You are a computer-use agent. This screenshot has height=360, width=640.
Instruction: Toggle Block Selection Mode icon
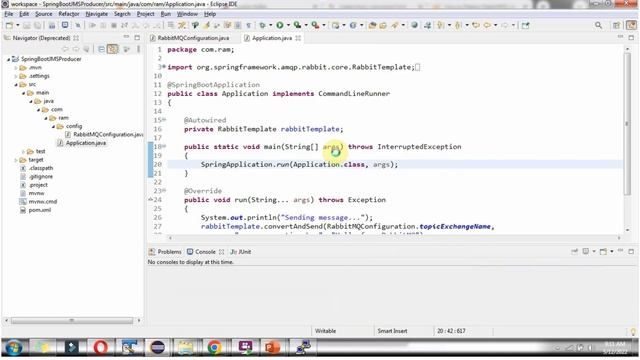pyautogui.click(x=238, y=25)
